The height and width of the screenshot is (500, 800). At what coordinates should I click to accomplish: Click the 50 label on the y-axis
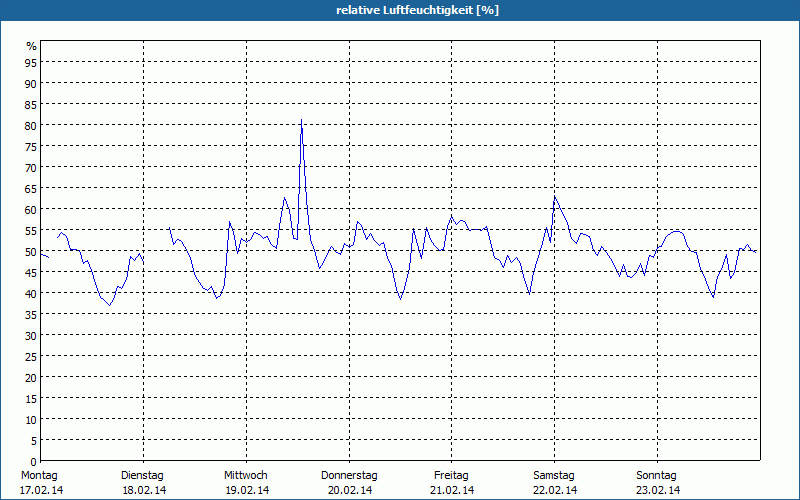pyautogui.click(x=31, y=252)
